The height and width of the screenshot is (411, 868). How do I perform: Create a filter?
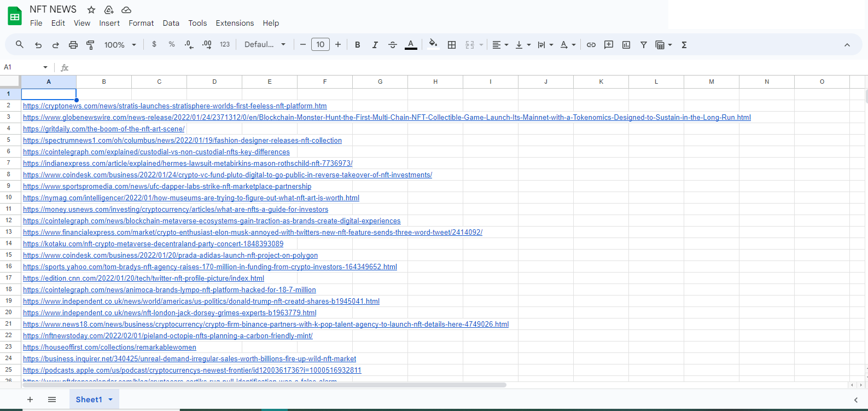click(x=644, y=45)
